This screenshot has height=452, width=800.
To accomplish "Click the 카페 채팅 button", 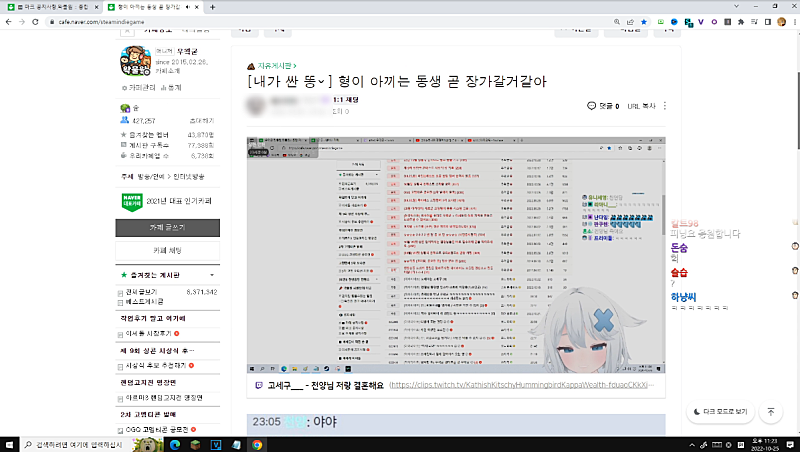I will 167,250.
